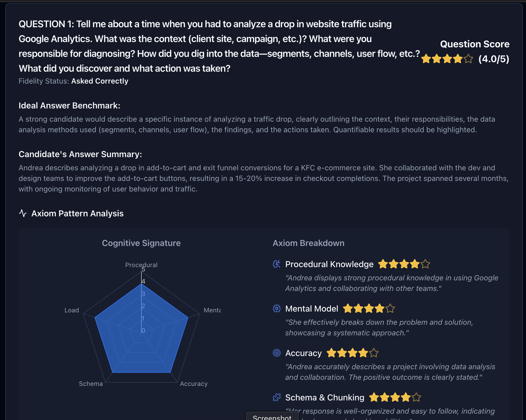Image resolution: width=526 pixels, height=420 pixels.
Task: Click the (4.0/5) score text
Action: (494, 59)
